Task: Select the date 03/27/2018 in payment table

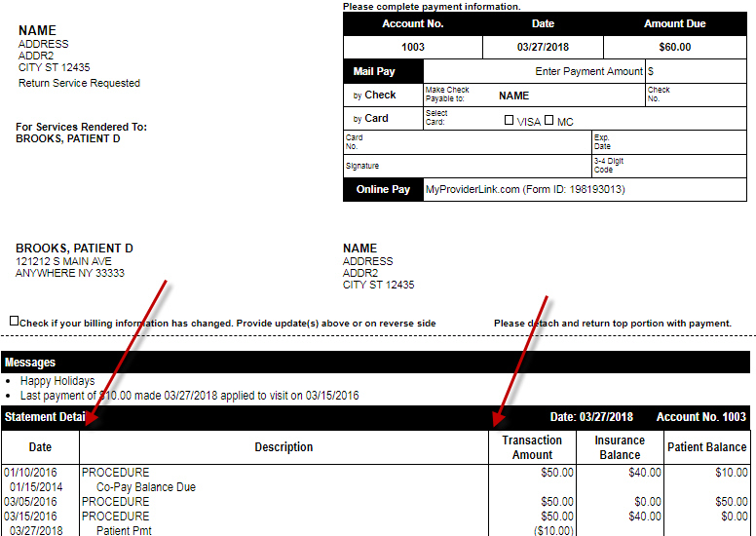Action: tap(543, 48)
